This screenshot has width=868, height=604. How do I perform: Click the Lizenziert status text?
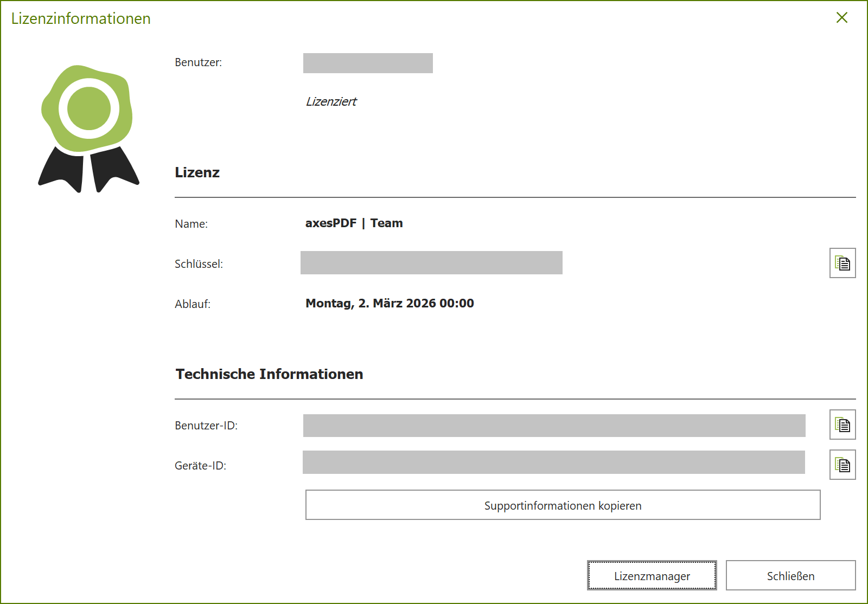(x=331, y=101)
